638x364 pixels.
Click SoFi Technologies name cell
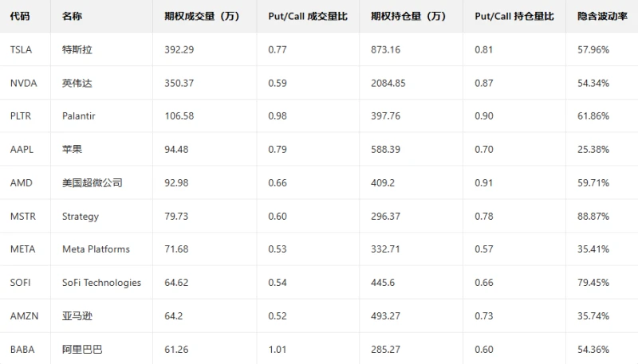click(x=101, y=283)
